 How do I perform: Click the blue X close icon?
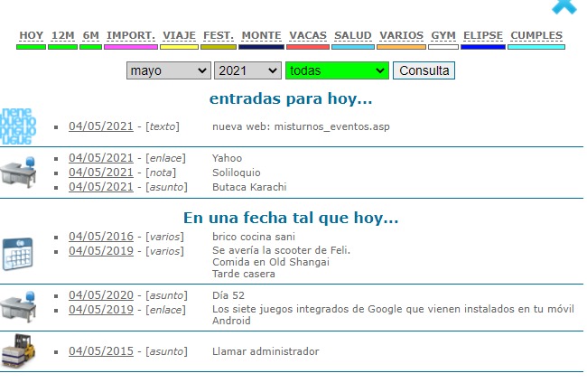tap(565, 5)
